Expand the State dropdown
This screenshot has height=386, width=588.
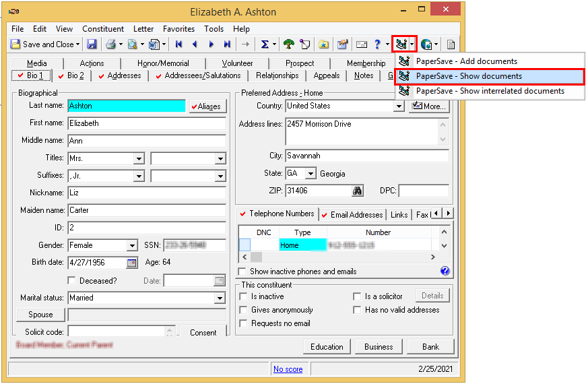(310, 173)
